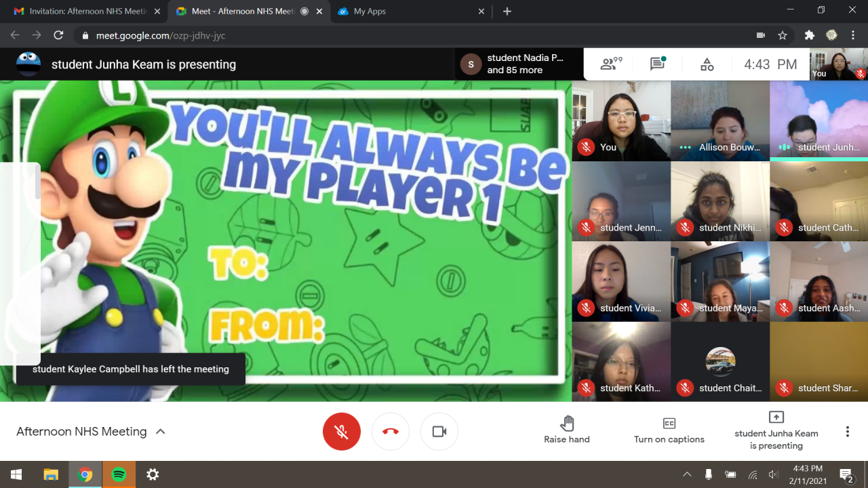Image resolution: width=868 pixels, height=488 pixels.
Task: Go forward in browser history
Action: pyautogui.click(x=37, y=35)
